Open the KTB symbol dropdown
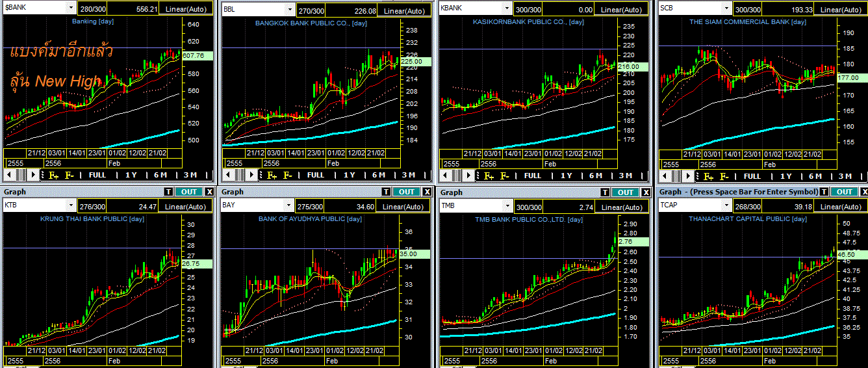 (70, 205)
